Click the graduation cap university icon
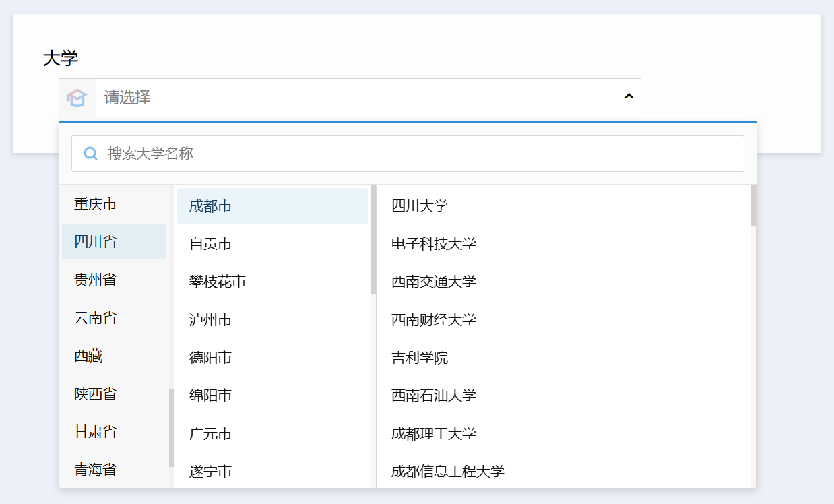 point(77,98)
